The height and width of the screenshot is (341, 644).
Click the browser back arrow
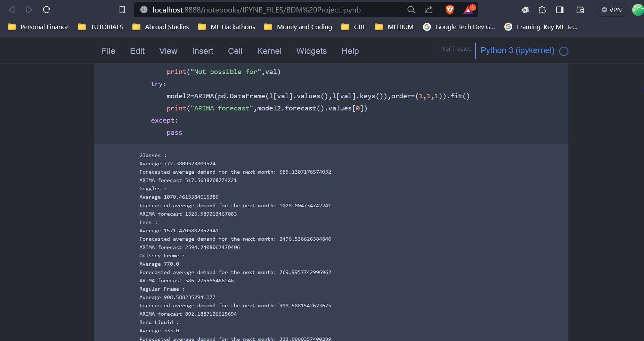point(12,10)
